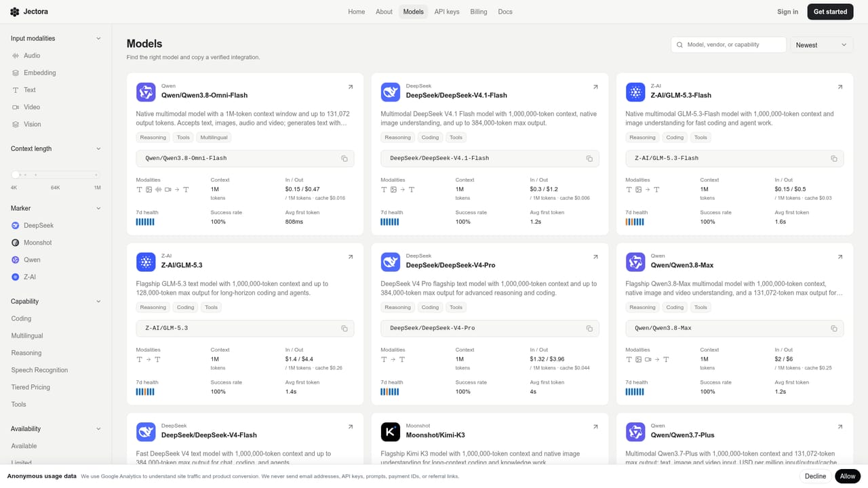Copy the DeepSeek/DeepSeek-V4.1-Flash model ID
Image resolution: width=868 pixels, height=488 pixels.
pos(589,159)
